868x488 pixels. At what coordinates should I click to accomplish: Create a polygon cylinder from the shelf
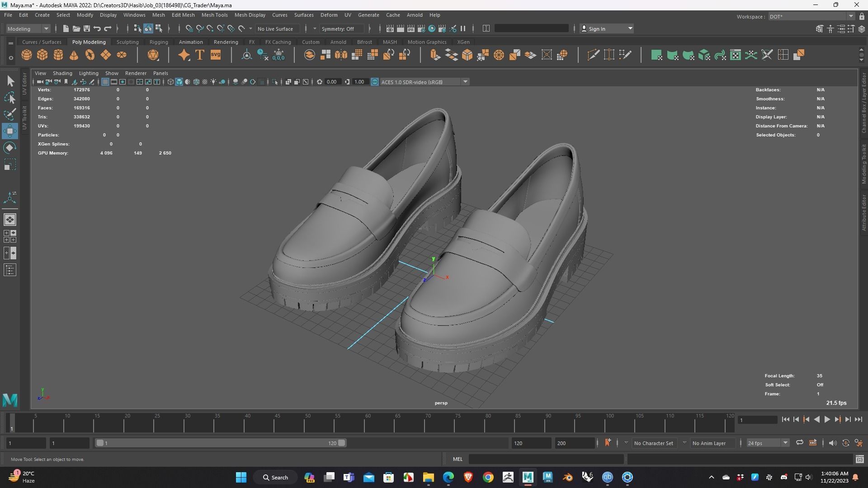click(58, 55)
